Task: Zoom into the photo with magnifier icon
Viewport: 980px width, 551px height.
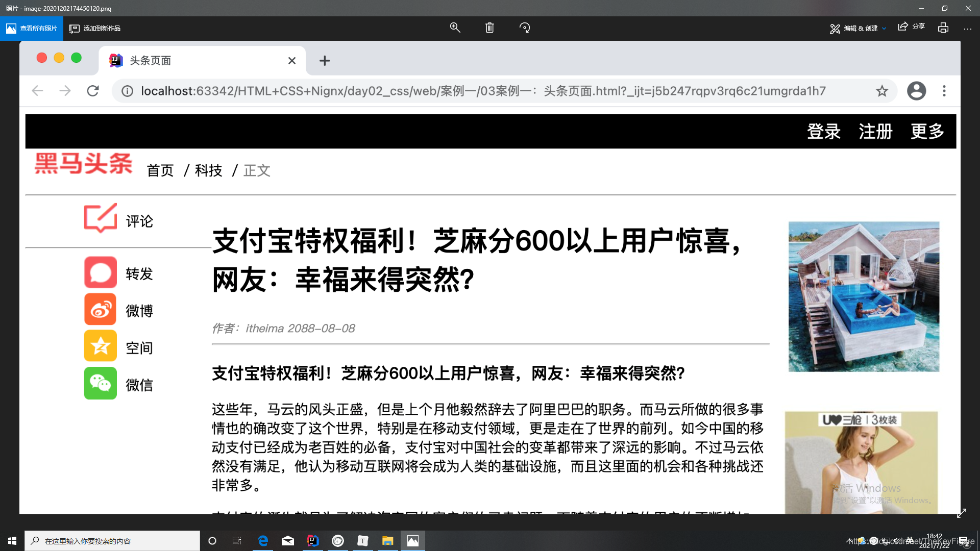Action: tap(455, 28)
